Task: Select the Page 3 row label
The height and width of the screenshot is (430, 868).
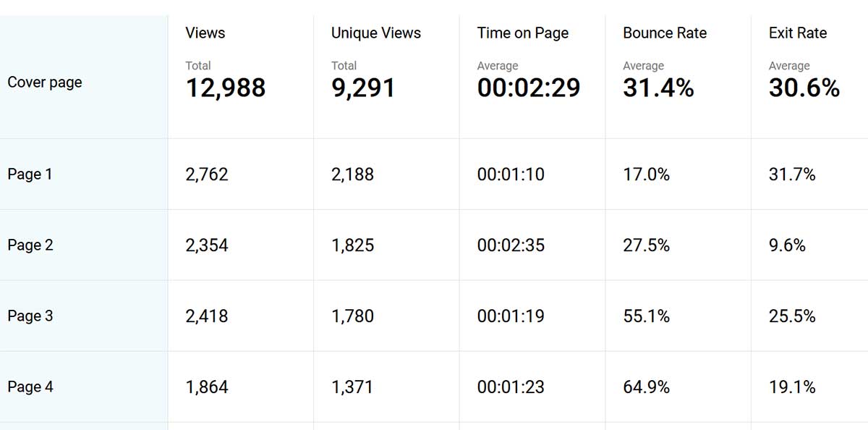Action: pyautogui.click(x=30, y=316)
